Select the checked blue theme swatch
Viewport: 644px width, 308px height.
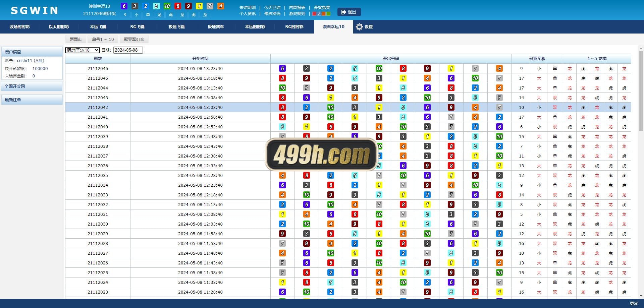(319, 14)
